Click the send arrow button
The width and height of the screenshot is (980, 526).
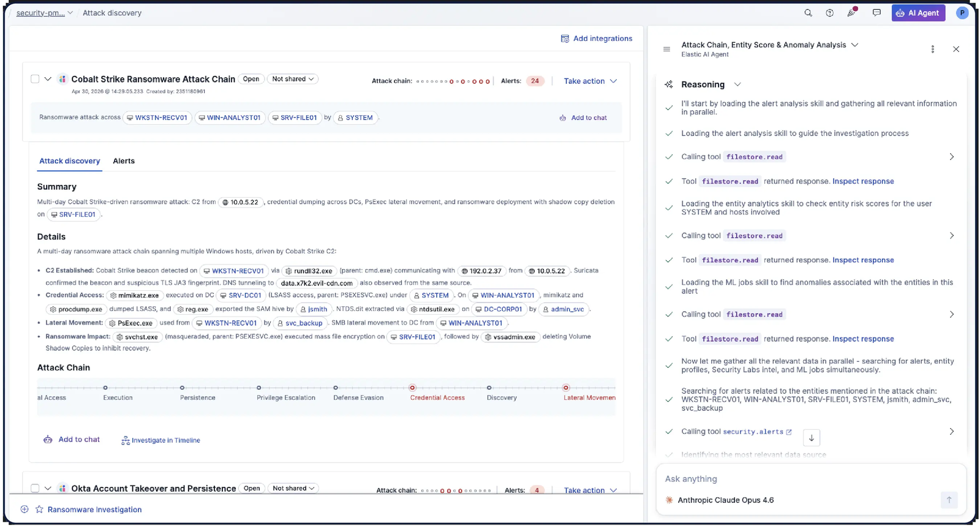tap(949, 500)
